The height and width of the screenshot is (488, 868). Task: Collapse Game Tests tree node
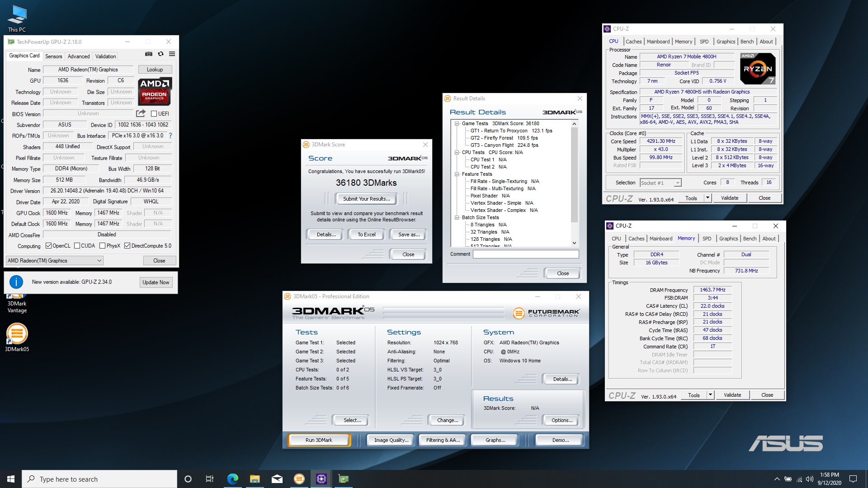pos(457,123)
